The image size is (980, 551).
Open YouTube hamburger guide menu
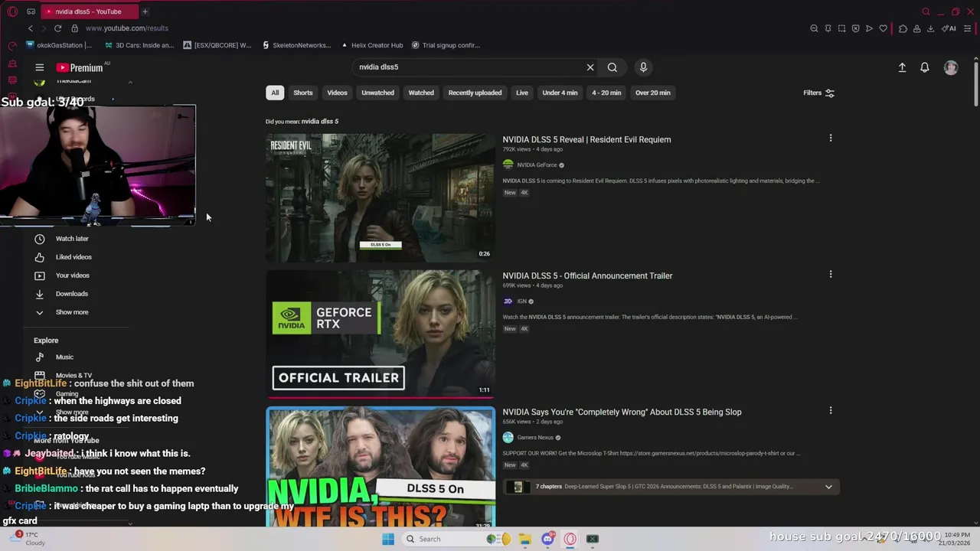pyautogui.click(x=40, y=67)
